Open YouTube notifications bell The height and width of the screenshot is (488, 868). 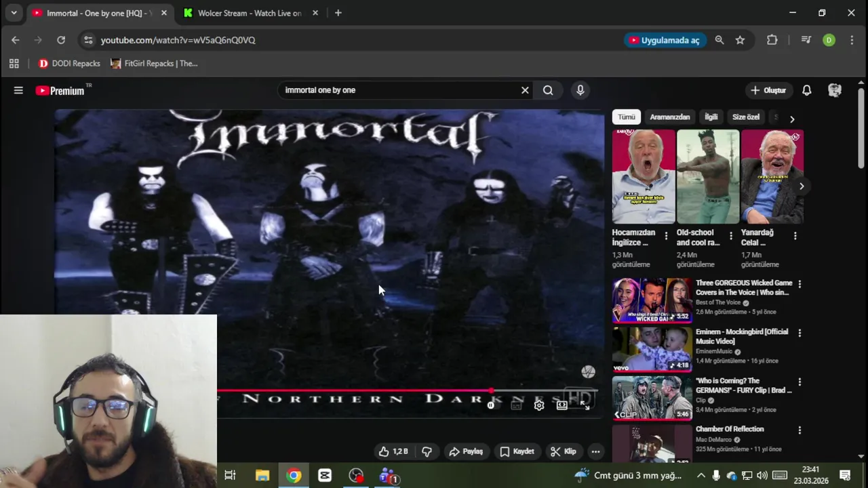pos(807,90)
